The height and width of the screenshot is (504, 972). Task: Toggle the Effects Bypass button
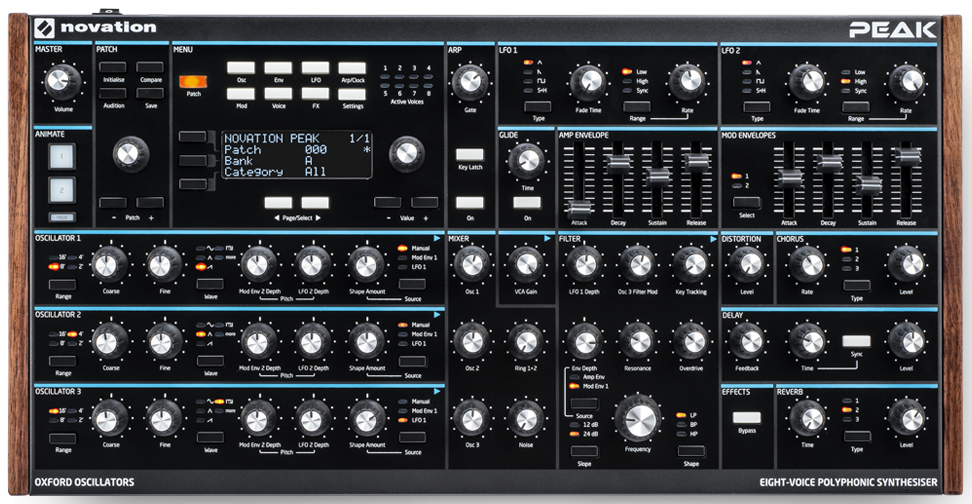(x=747, y=418)
